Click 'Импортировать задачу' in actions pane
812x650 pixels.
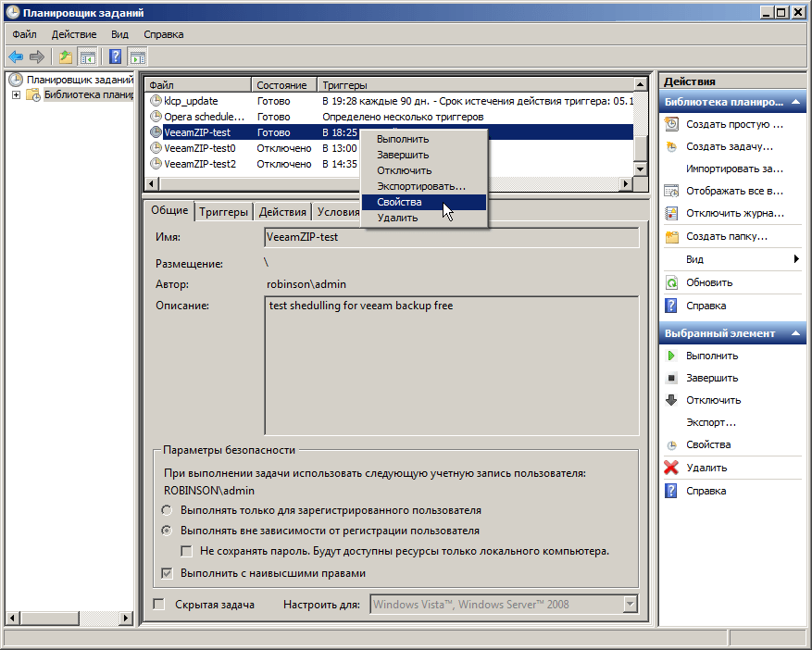(x=734, y=169)
